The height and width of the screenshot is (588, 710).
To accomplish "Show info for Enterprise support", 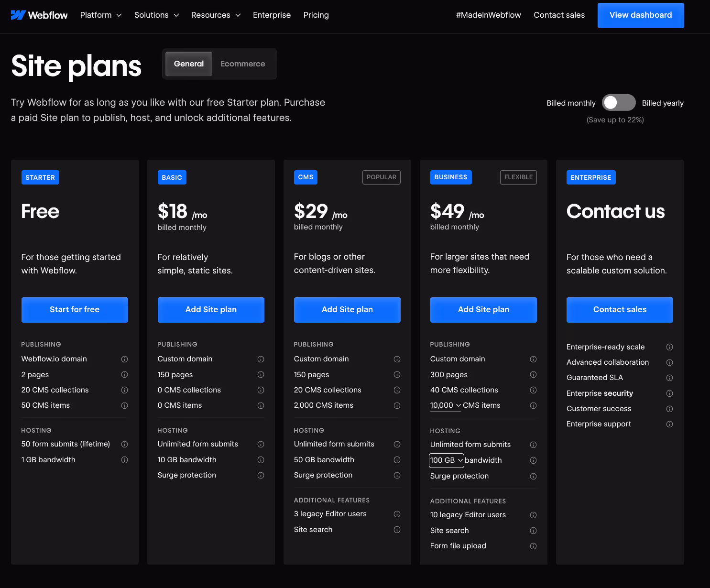I will tap(669, 424).
